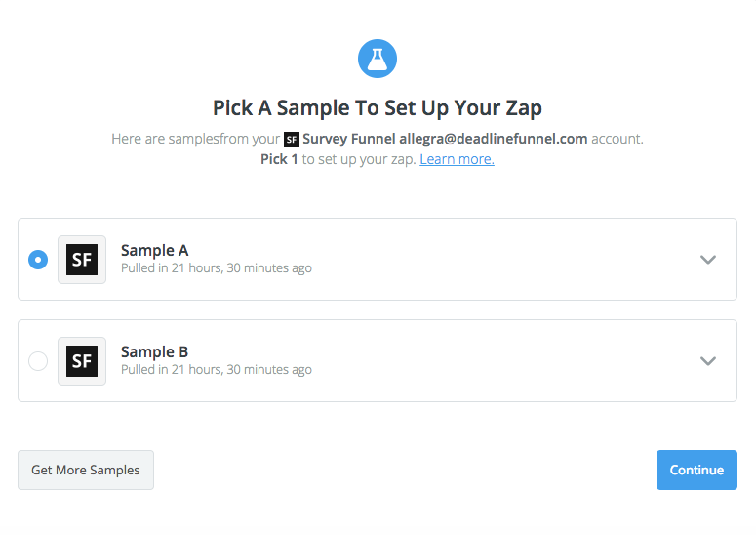This screenshot has width=756, height=535.
Task: Click the Sample A title text
Action: (154, 250)
